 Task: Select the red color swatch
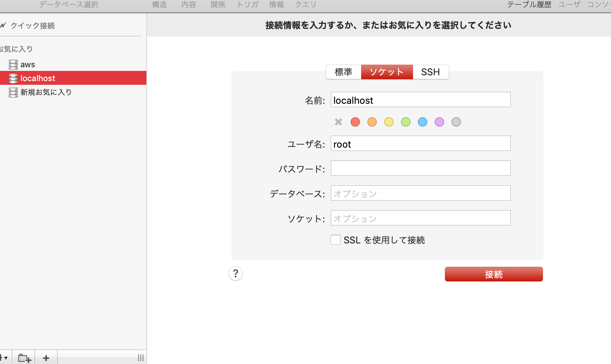click(x=355, y=122)
